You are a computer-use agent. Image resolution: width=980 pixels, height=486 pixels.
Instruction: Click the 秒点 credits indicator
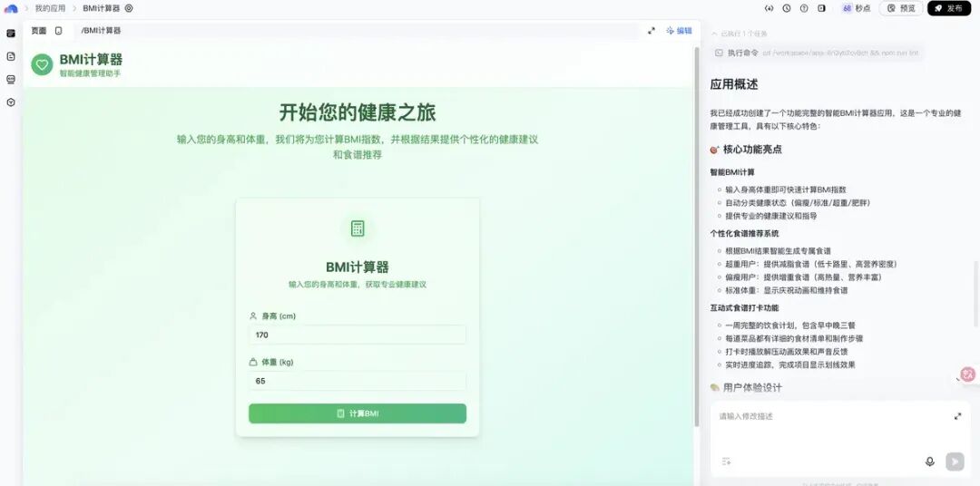tap(857, 9)
